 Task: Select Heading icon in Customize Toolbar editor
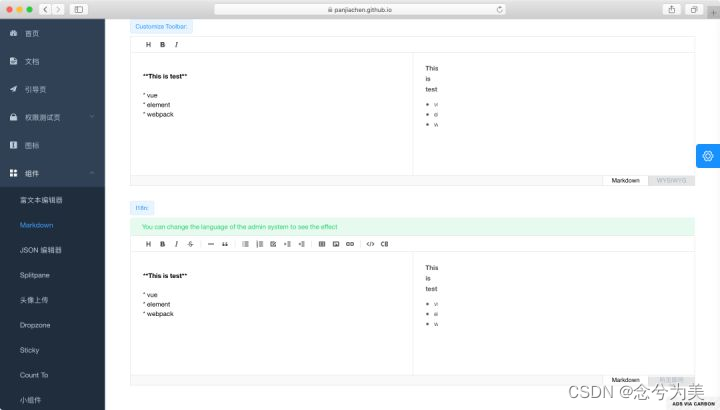point(148,45)
